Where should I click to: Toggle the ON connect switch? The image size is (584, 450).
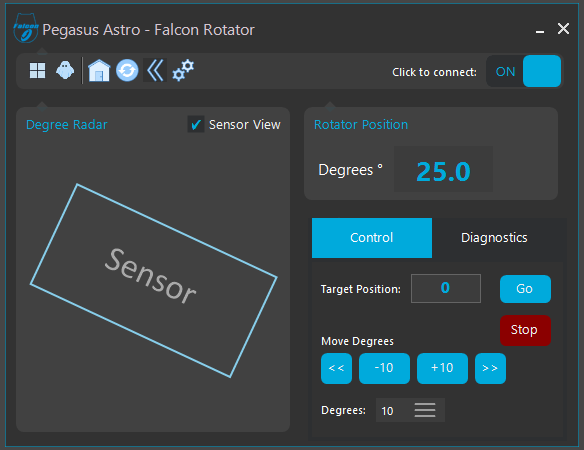coord(523,71)
